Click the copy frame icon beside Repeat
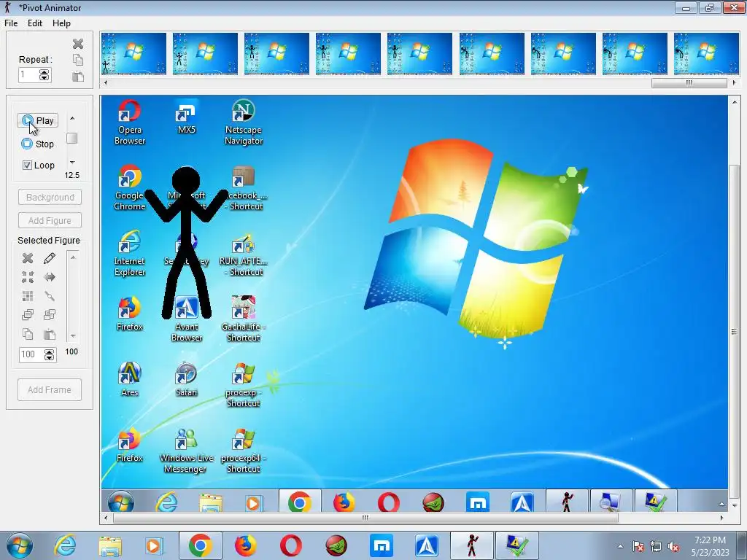This screenshot has width=747, height=560. 78,60
